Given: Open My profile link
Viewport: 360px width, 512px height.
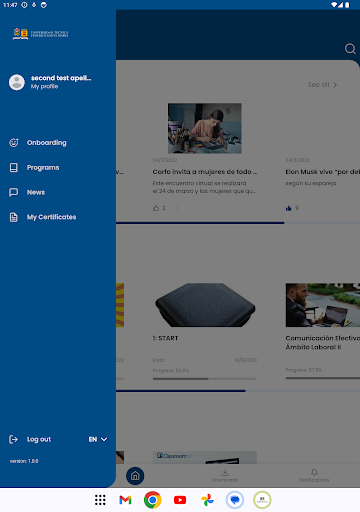Looking at the screenshot, I should click(44, 86).
